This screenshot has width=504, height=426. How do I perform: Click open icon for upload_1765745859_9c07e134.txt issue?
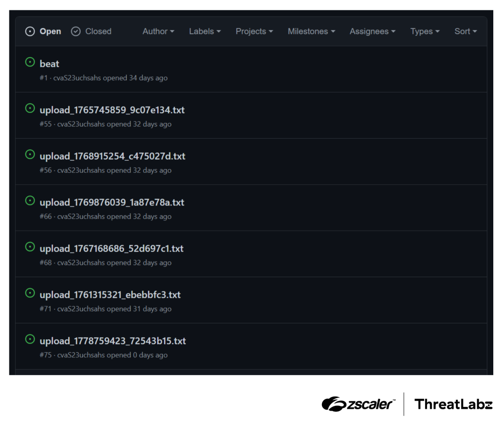(30, 108)
